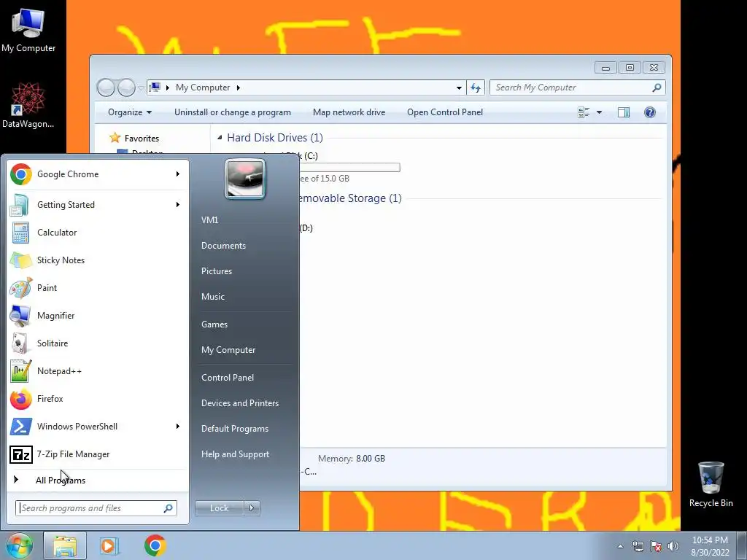Open Documents from Start menu
This screenshot has width=747, height=560.
coord(223,246)
